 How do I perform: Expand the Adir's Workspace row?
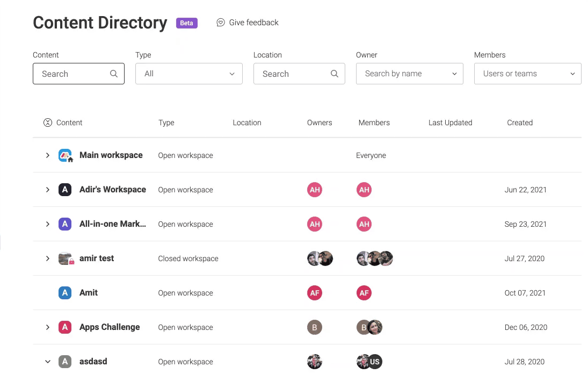48,190
